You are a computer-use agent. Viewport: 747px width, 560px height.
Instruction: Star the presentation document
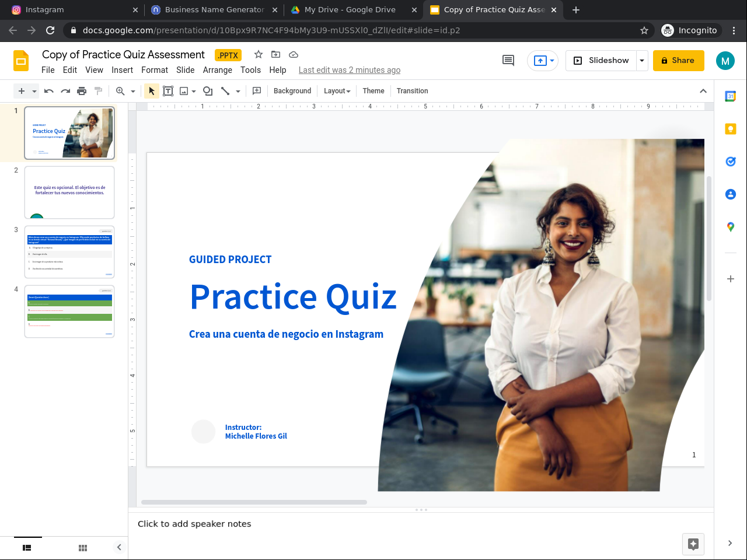[259, 54]
